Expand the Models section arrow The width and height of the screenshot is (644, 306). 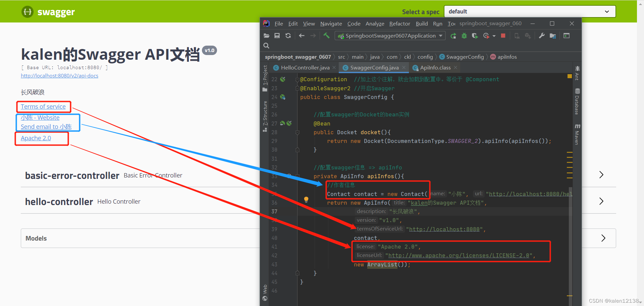click(603, 238)
